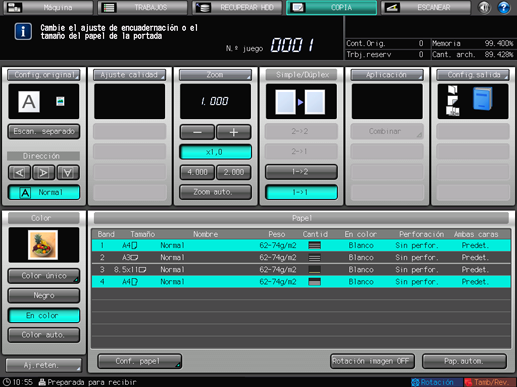
Task: Click the N.º juego counter 0001
Action: point(292,45)
